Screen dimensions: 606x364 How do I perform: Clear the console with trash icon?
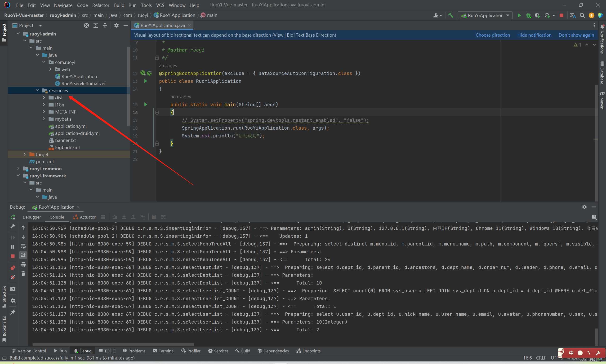click(x=23, y=273)
